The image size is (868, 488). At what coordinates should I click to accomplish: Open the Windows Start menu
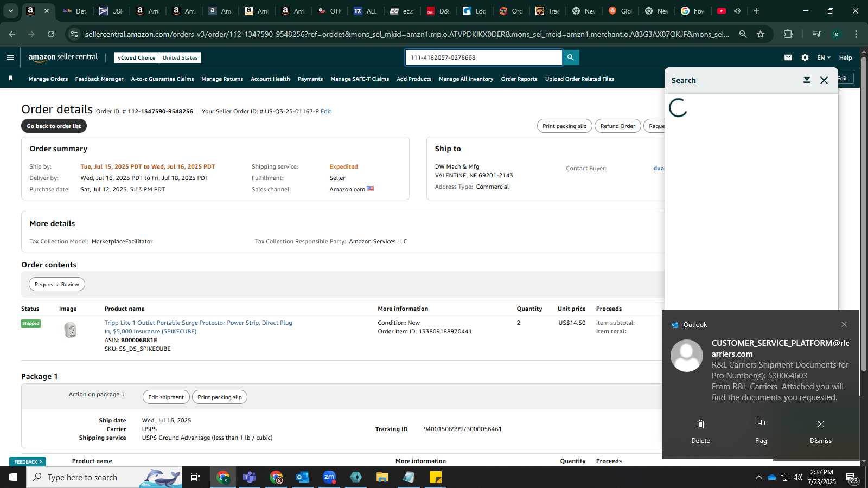(13, 477)
